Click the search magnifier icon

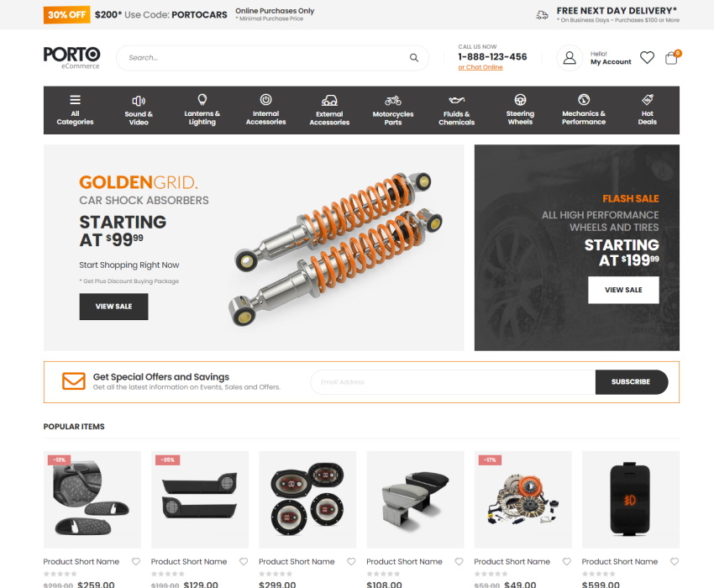(413, 58)
